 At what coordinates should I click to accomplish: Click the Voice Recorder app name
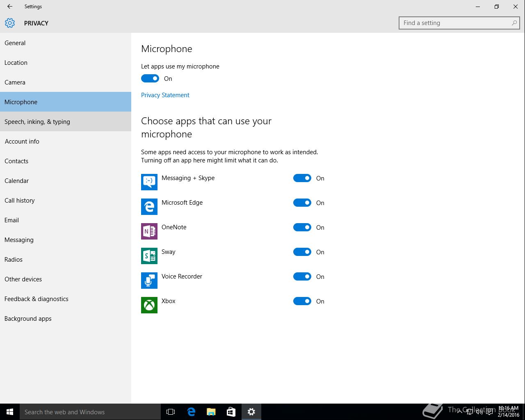click(182, 276)
